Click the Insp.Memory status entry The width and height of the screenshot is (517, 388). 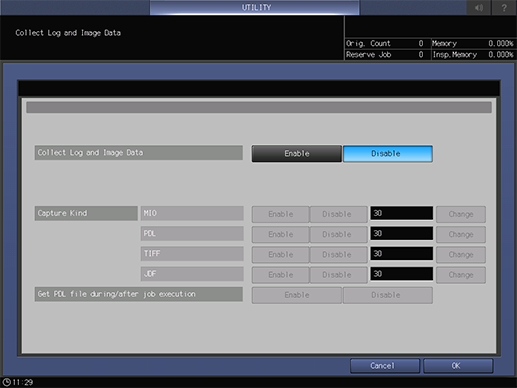coord(473,55)
